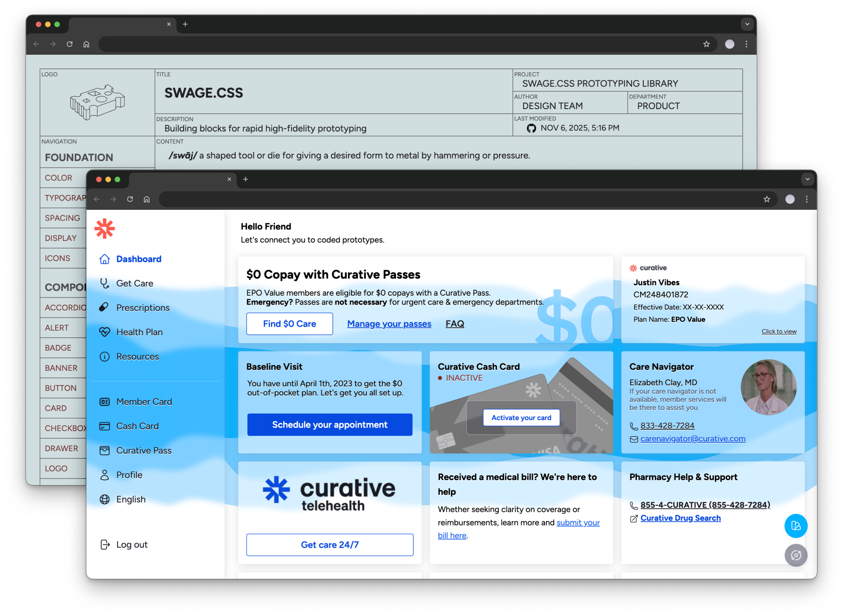Screen dimensions: 843x616
Task: Expand the front browser's tab search chevron
Action: pyautogui.click(x=807, y=179)
